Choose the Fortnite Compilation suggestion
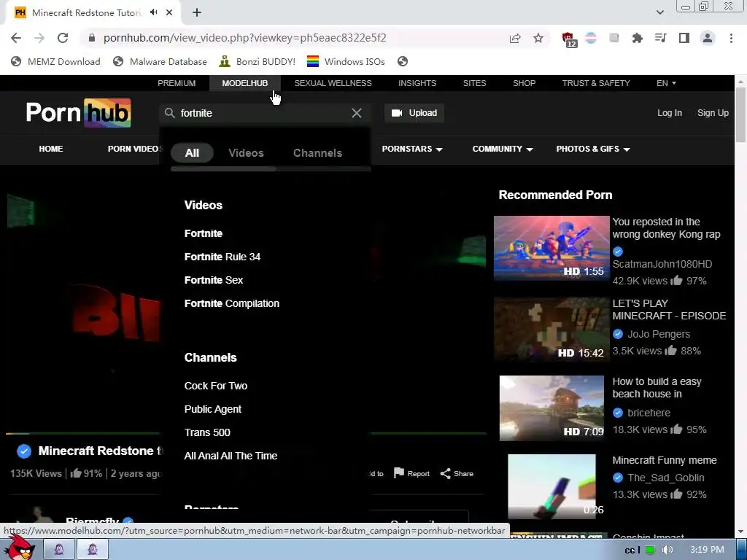The image size is (747, 560). coord(231,303)
